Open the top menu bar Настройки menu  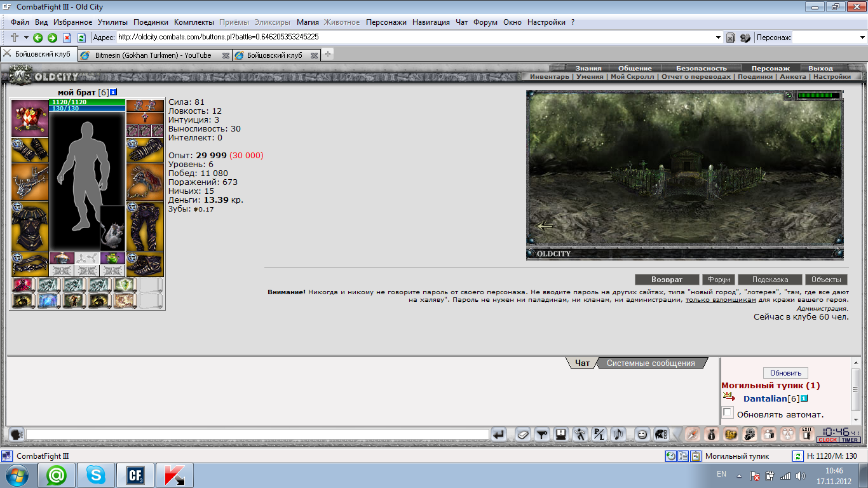click(546, 22)
